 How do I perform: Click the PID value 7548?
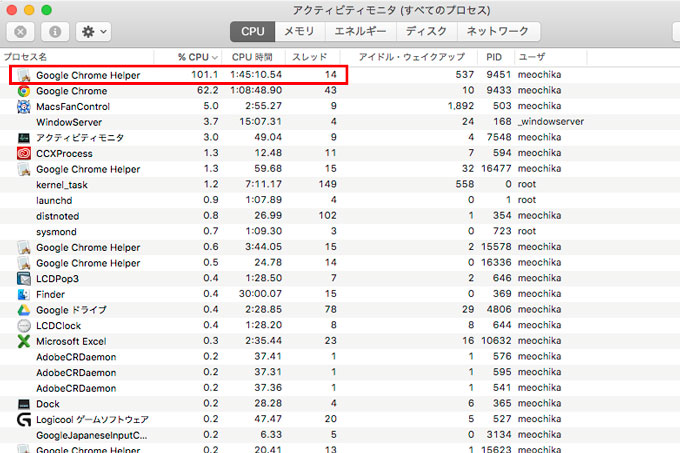499,137
